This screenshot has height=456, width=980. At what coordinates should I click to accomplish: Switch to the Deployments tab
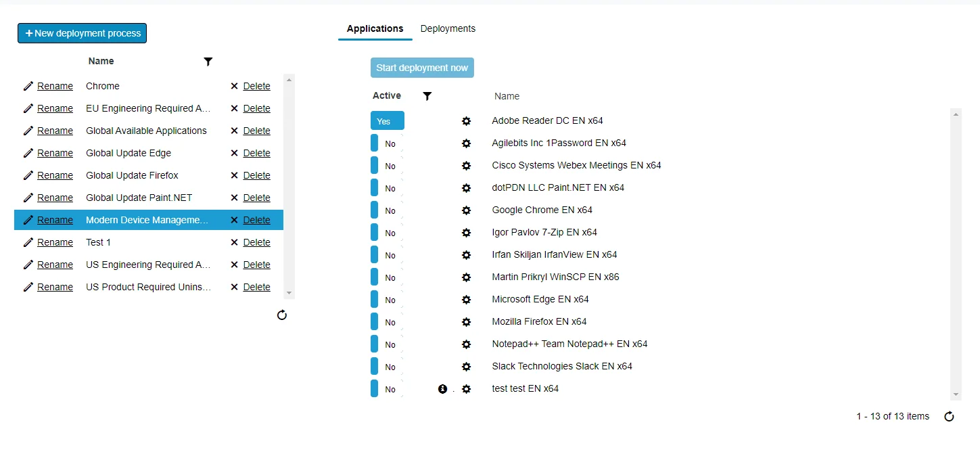coord(448,28)
